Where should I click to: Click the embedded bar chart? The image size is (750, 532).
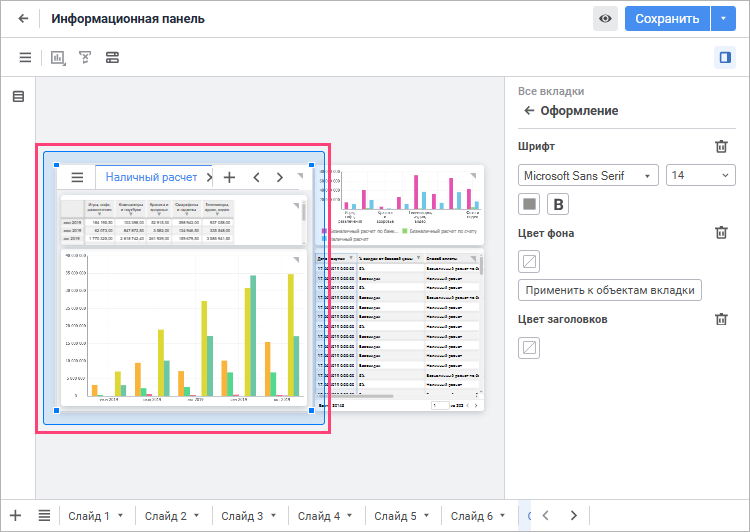184,327
